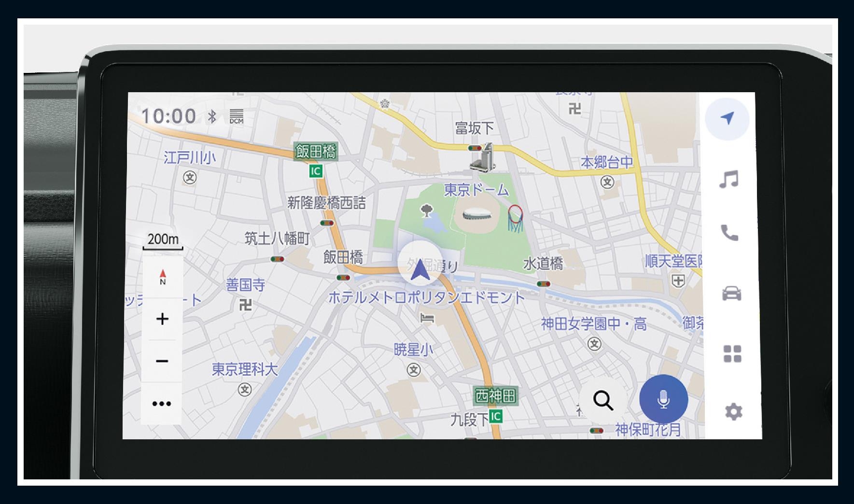Toggle the north-up compass orientation button
Screen dimensions: 854x504
pyautogui.click(x=163, y=277)
